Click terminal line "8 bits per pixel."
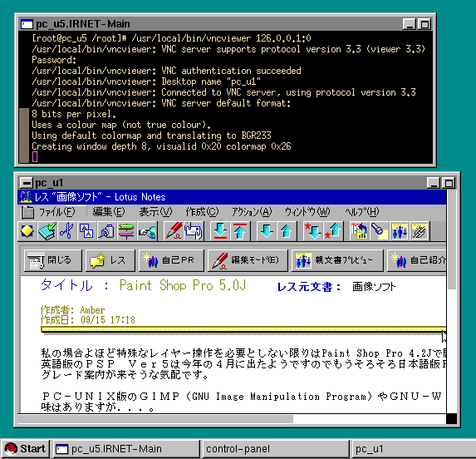Image resolution: width=476 pixels, height=459 pixels. (74, 114)
